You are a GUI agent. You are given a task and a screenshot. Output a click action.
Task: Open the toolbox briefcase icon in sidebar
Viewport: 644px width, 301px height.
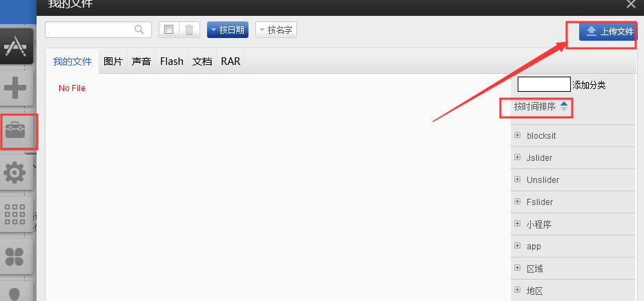tap(15, 130)
